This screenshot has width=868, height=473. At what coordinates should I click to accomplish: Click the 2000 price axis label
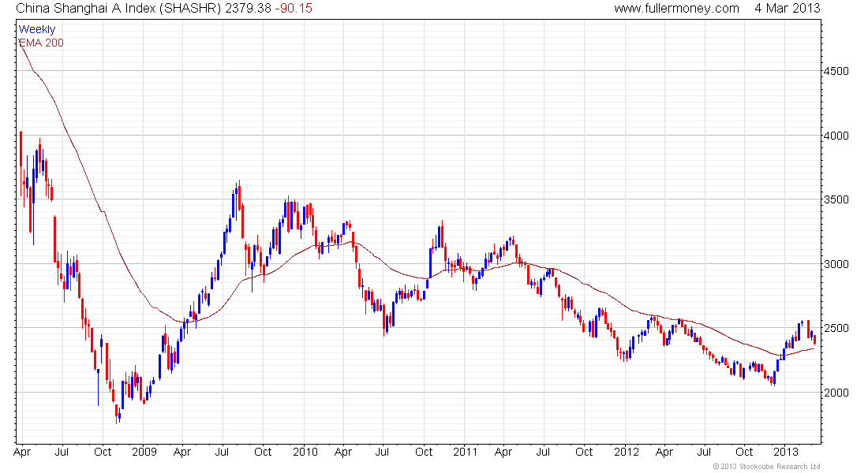(x=836, y=393)
